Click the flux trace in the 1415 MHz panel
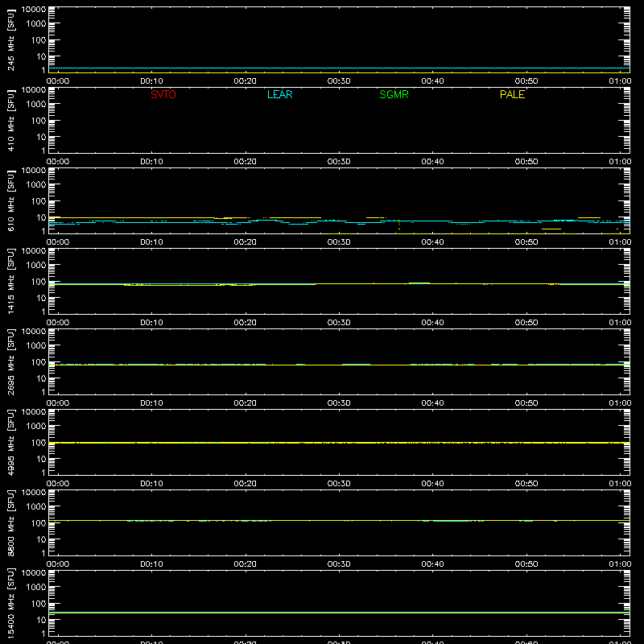This screenshot has height=644, width=644. 339,284
